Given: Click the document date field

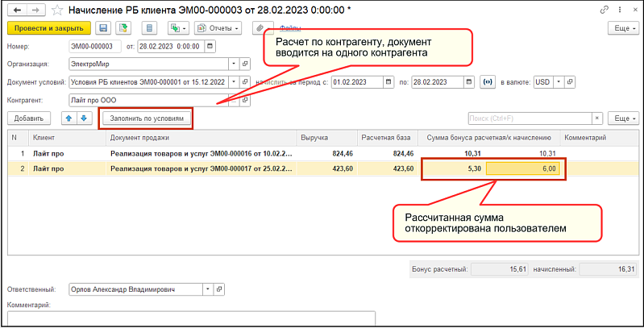Looking at the screenshot, I should point(171,47).
